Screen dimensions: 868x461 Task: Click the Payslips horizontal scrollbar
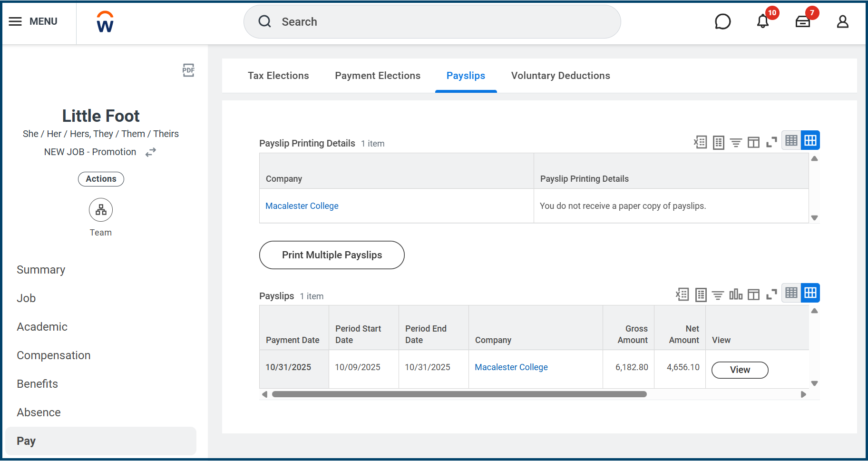tap(459, 394)
